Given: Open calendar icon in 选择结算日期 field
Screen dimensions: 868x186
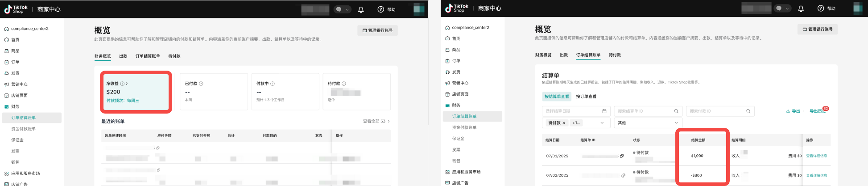Looking at the screenshot, I should [x=604, y=111].
